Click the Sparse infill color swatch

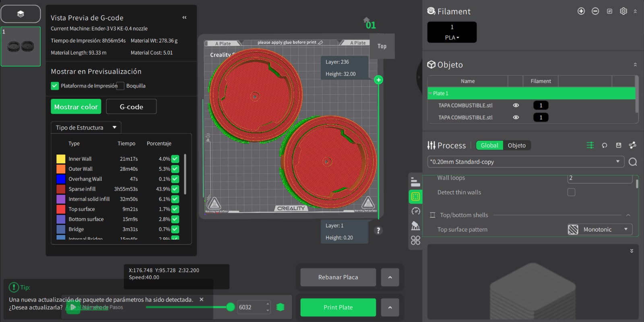coord(61,189)
